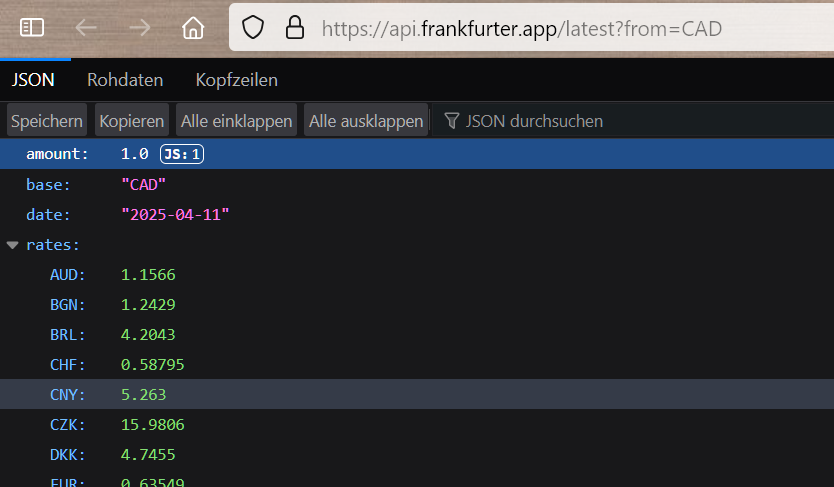Click the address bar URL

tap(522, 29)
